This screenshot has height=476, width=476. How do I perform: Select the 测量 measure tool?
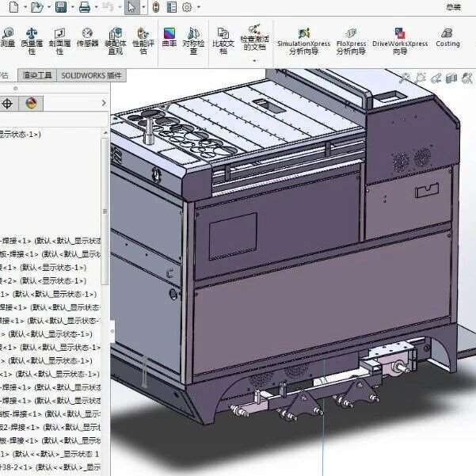(x=7, y=38)
